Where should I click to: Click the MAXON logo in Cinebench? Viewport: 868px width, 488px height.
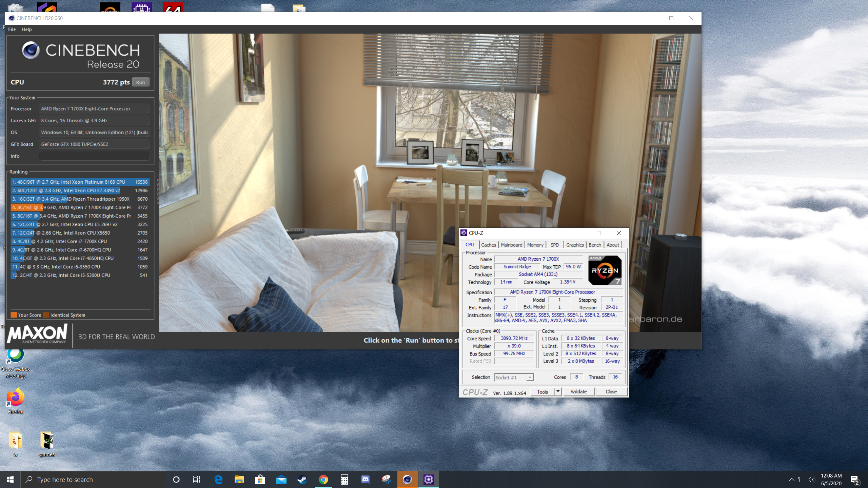click(x=37, y=334)
